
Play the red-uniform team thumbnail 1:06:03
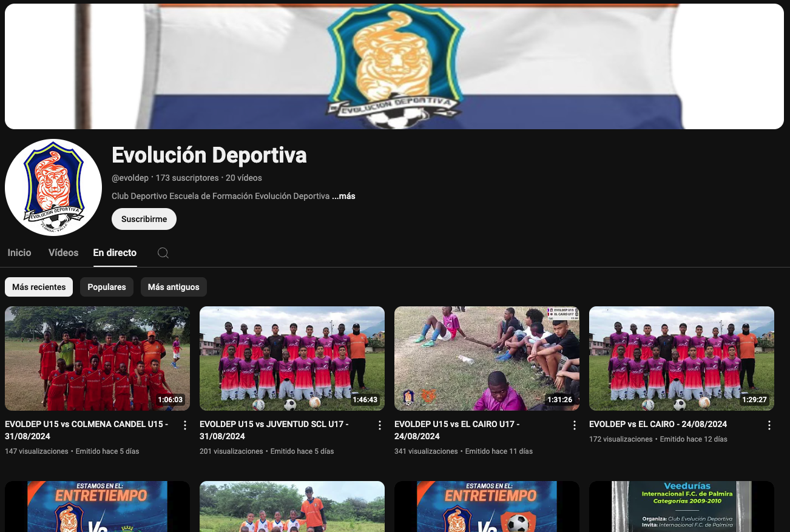pyautogui.click(x=97, y=359)
